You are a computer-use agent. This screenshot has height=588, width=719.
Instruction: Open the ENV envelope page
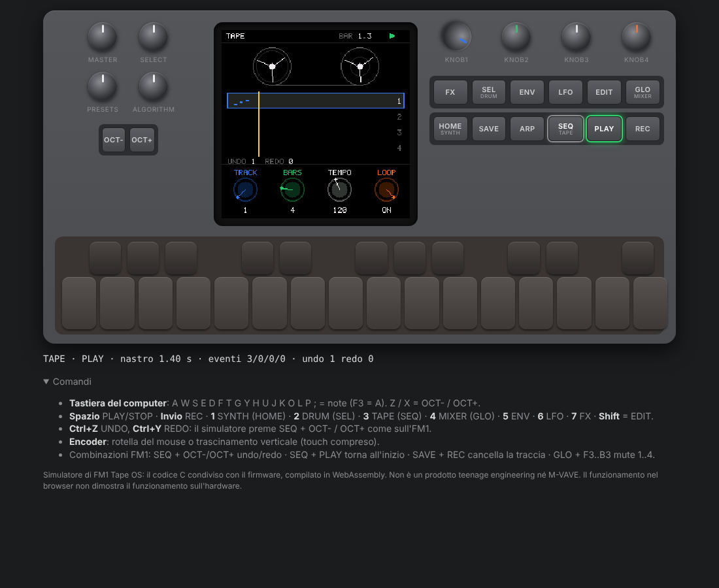pos(527,92)
